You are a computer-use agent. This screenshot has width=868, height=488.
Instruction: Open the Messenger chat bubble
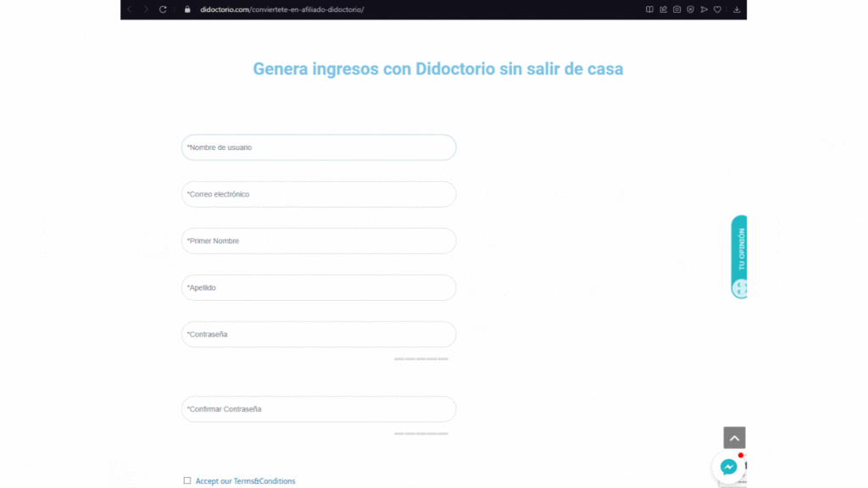coord(728,467)
